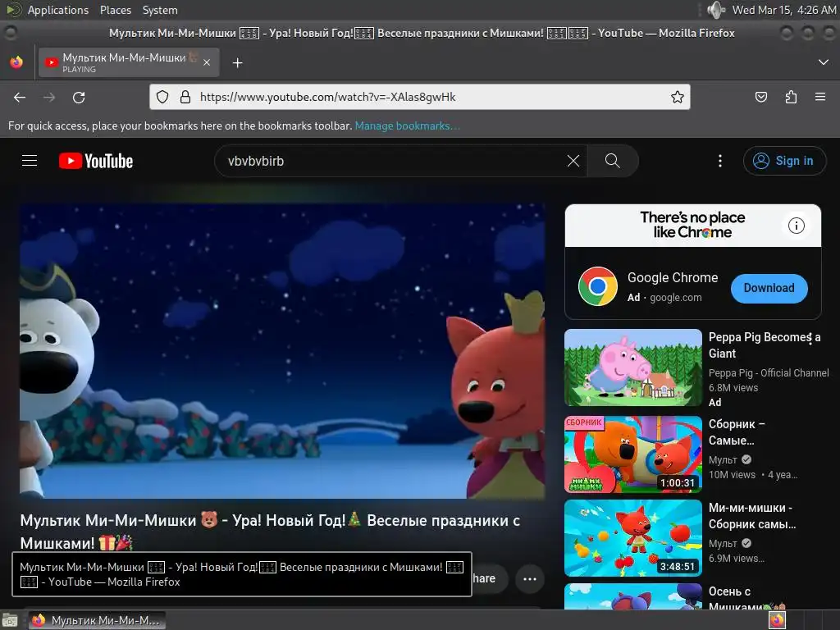This screenshot has height=630, width=840.
Task: Bookmark this page with the star
Action: tap(677, 97)
